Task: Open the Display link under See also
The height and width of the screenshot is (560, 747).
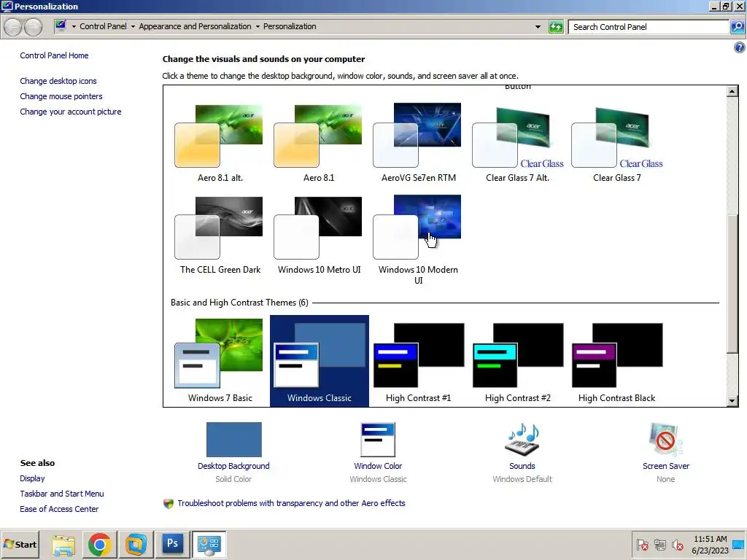Action: click(32, 478)
